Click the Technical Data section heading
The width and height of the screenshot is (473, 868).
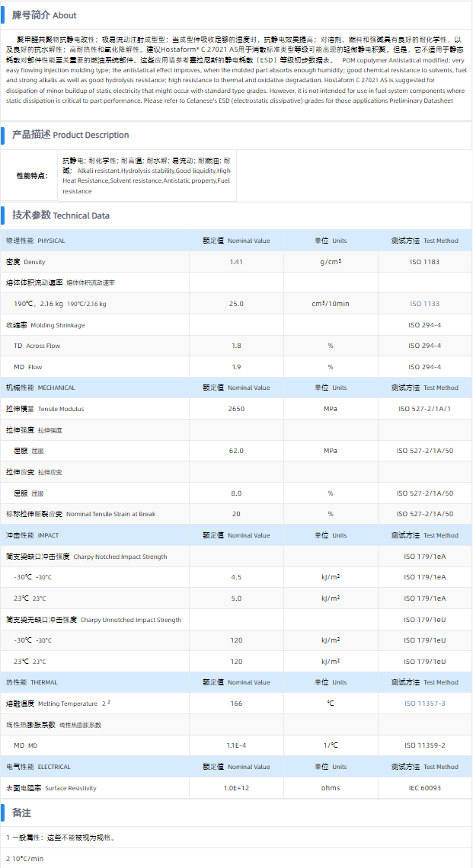click(x=60, y=215)
